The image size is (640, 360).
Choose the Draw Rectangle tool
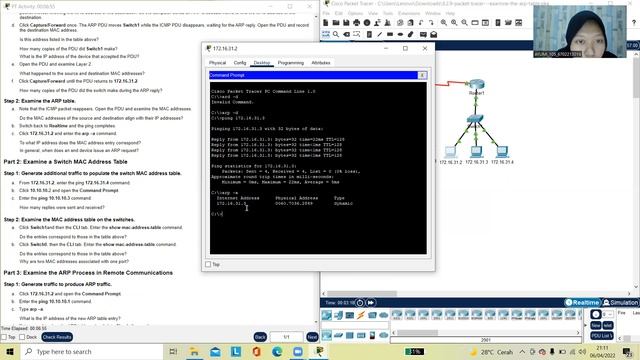390,35
